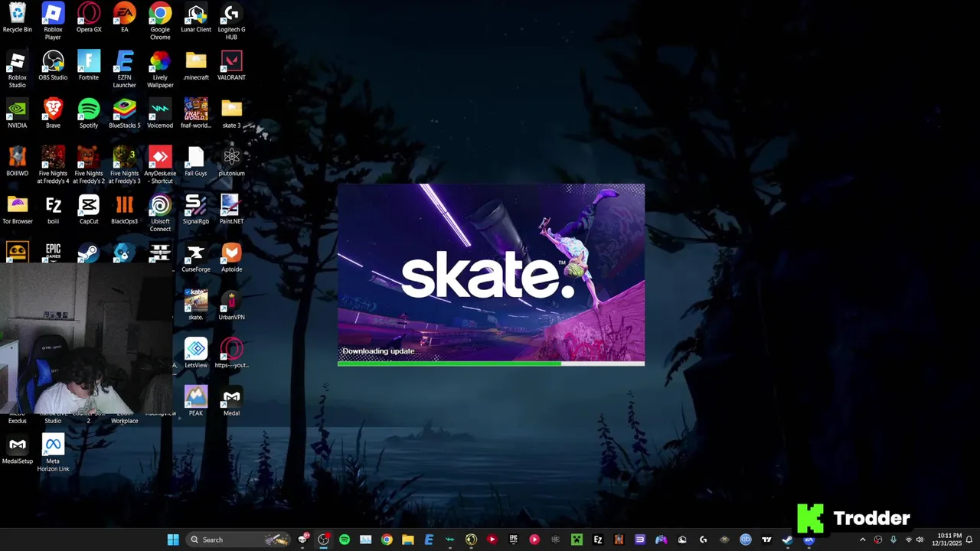The width and height of the screenshot is (980, 551).
Task: Open the Ubisoft Connect desktop shortcut
Action: (x=160, y=214)
